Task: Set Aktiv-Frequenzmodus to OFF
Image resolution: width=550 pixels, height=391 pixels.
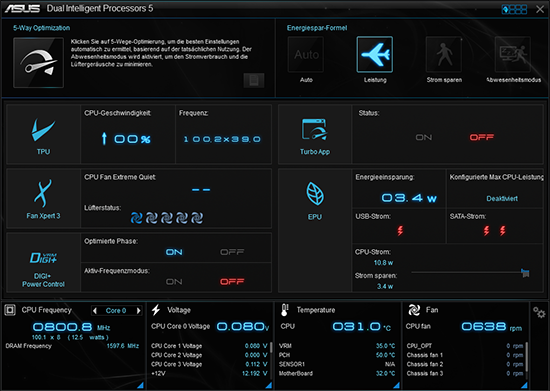Action: point(232,282)
